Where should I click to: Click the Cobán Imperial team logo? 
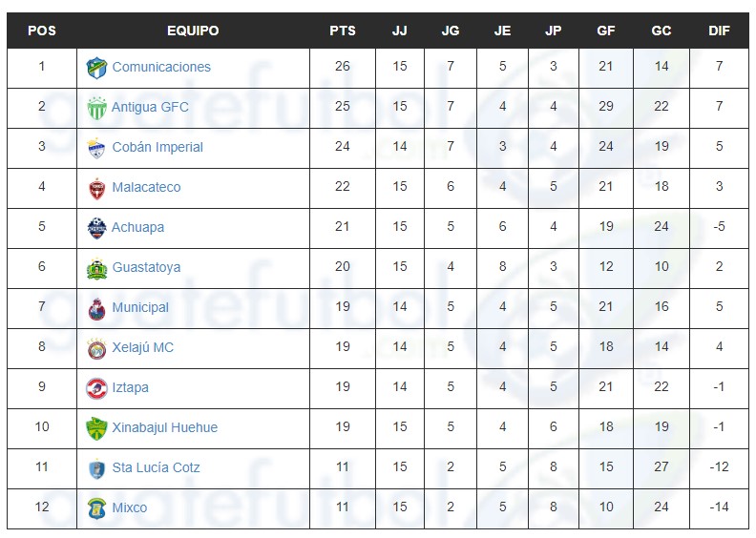pos(96,148)
